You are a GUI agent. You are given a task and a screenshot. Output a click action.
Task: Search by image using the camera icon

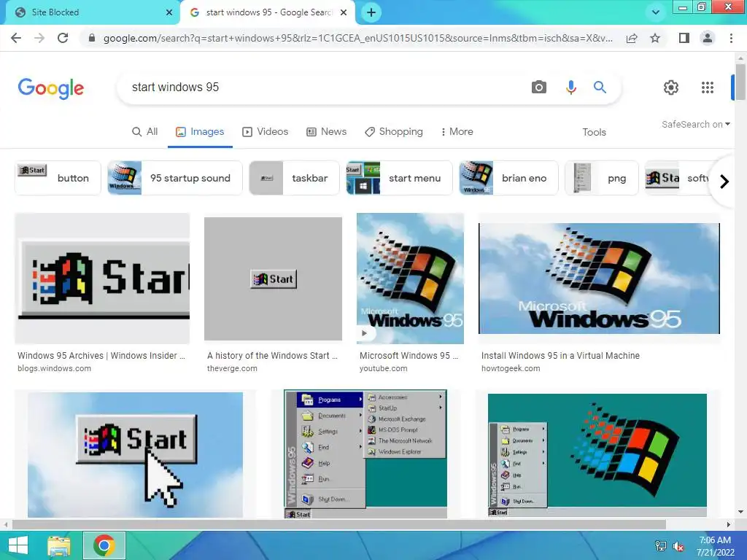tap(539, 87)
